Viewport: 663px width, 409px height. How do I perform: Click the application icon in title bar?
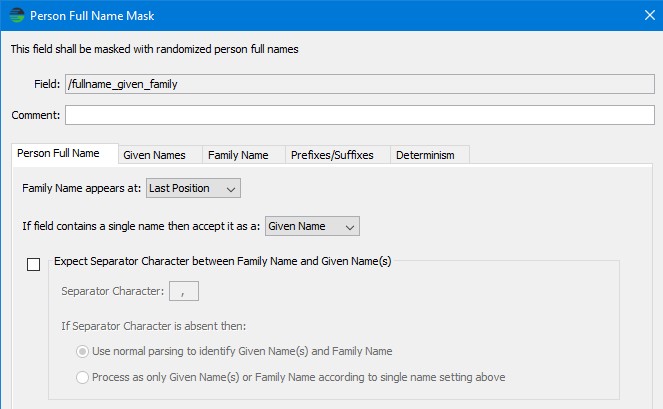click(x=17, y=16)
